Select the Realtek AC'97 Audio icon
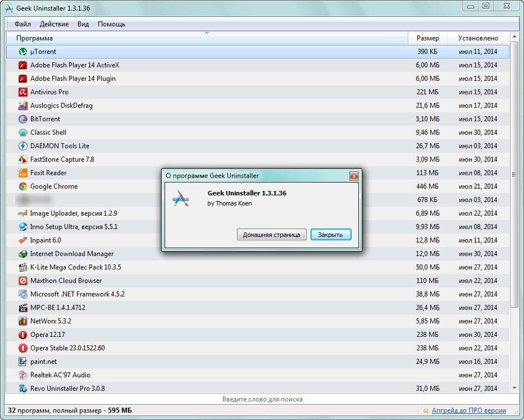 22,375
